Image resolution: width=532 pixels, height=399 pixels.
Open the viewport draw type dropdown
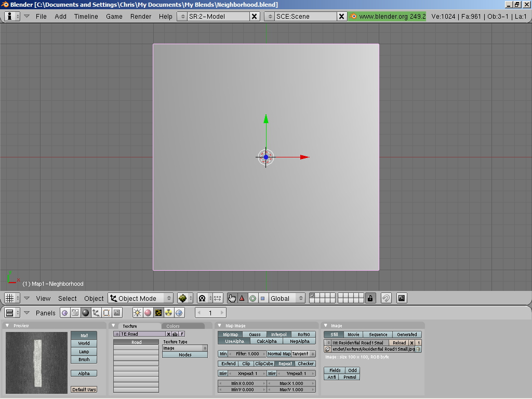tap(185, 298)
